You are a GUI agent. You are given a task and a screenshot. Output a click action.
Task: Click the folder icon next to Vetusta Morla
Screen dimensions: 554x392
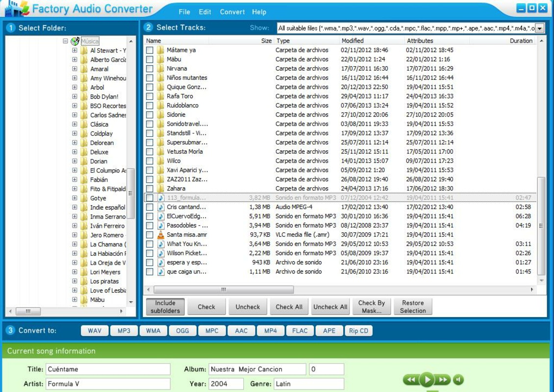161,151
